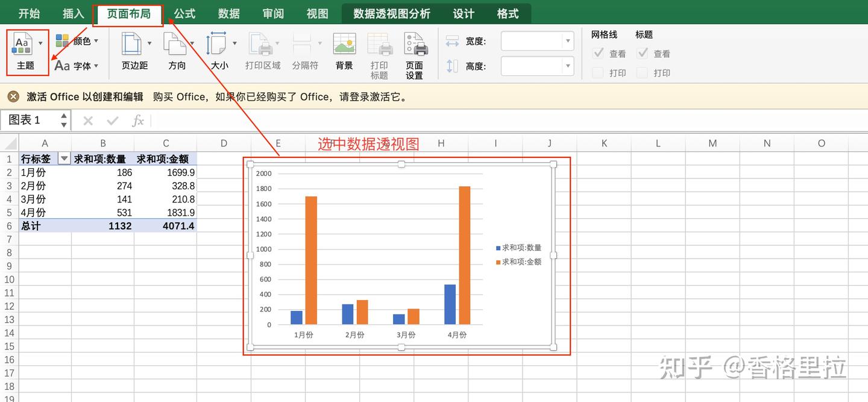Click the 激活 Office 以创建和编辑 text
This screenshot has height=402, width=868.
pos(85,96)
